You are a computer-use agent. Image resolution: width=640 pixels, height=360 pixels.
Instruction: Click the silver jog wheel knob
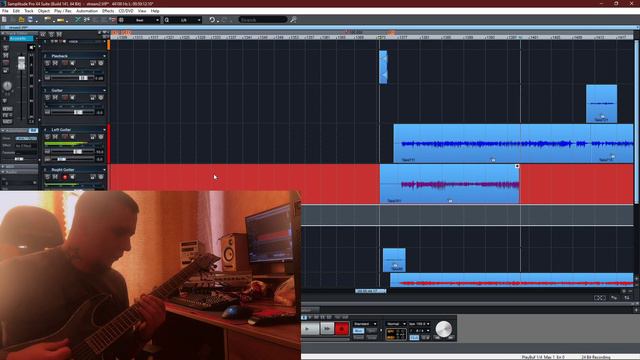(444, 329)
